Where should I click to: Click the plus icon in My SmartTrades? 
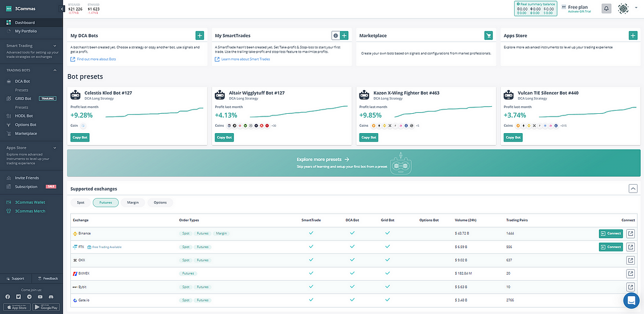tap(345, 35)
